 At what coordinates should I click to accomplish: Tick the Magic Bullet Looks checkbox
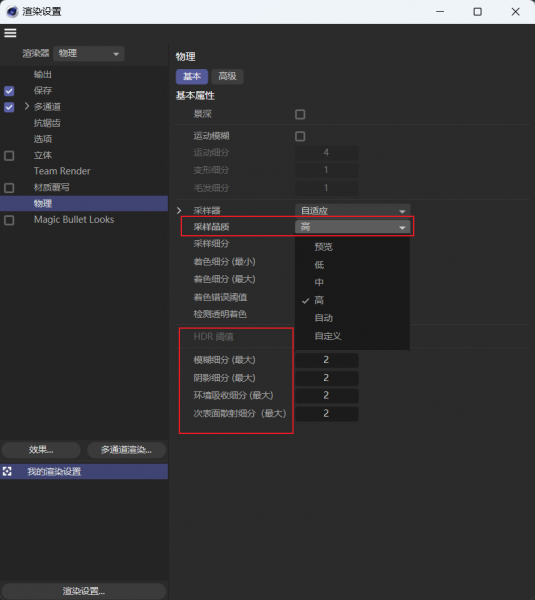[x=9, y=220]
